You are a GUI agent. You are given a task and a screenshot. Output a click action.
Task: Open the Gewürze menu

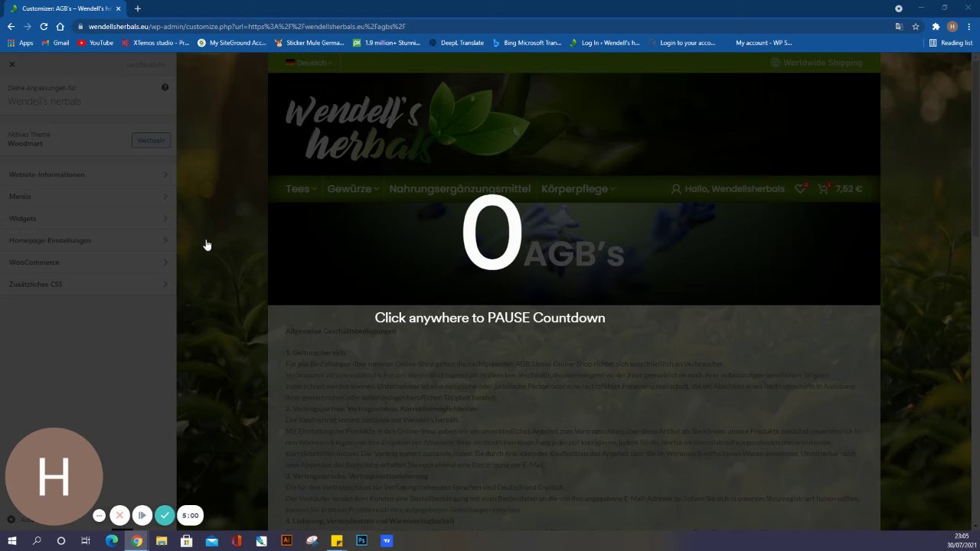coord(353,189)
